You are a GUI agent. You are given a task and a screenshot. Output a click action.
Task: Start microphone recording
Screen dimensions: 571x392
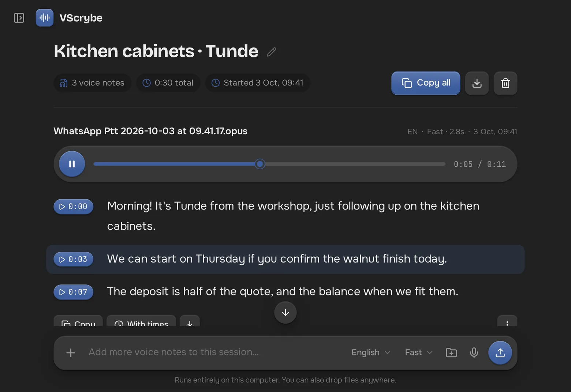(x=474, y=353)
